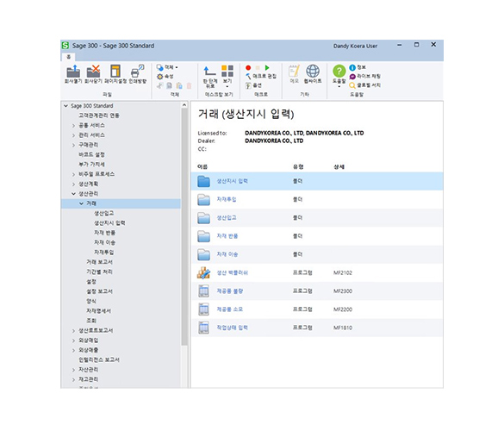
Task: Run macro using the green play arrow
Action: 267,67
